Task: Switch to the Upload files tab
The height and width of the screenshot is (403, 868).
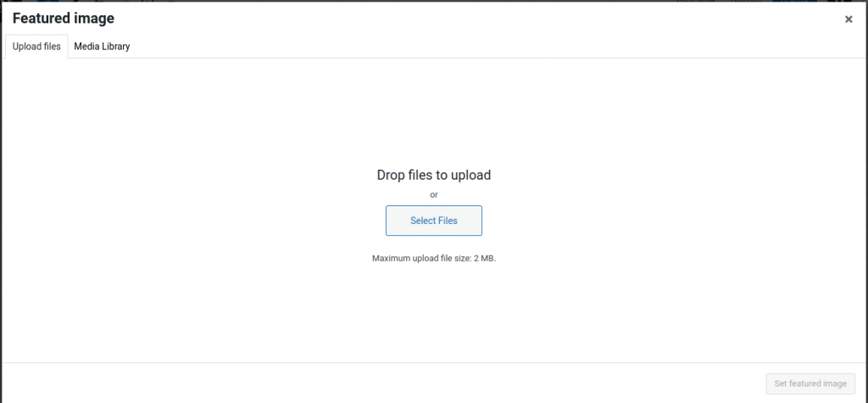Action: click(36, 47)
